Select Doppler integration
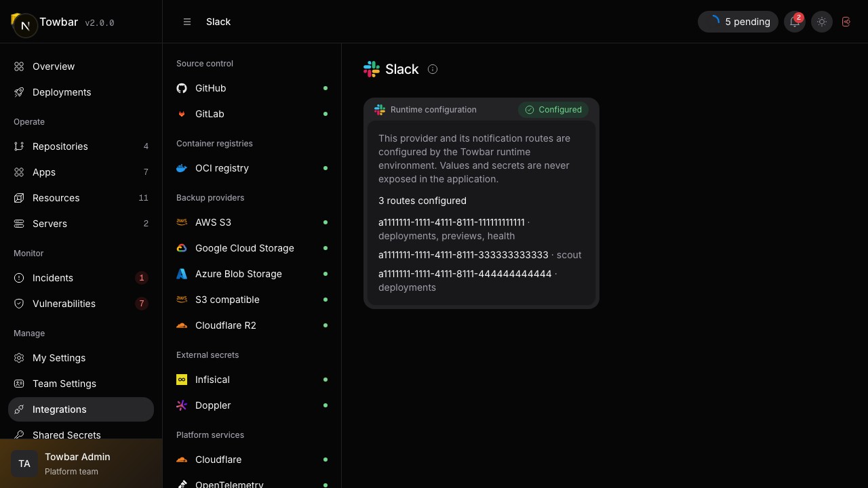Screen dimensions: 868x488 click(x=252, y=405)
